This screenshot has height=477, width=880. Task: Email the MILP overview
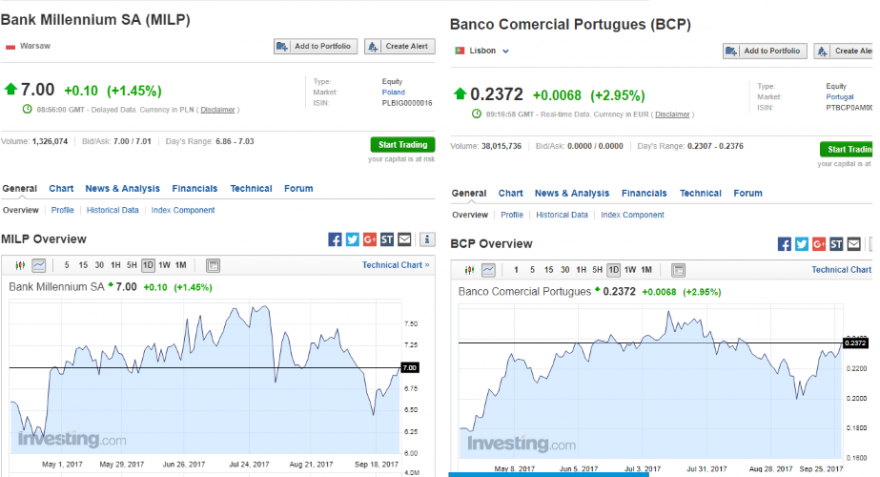pos(404,240)
